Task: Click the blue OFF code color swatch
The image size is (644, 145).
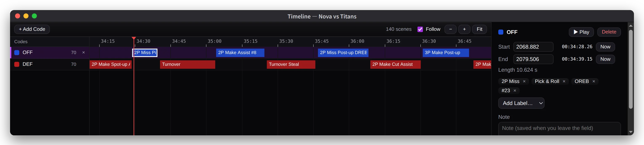Action: (17, 53)
